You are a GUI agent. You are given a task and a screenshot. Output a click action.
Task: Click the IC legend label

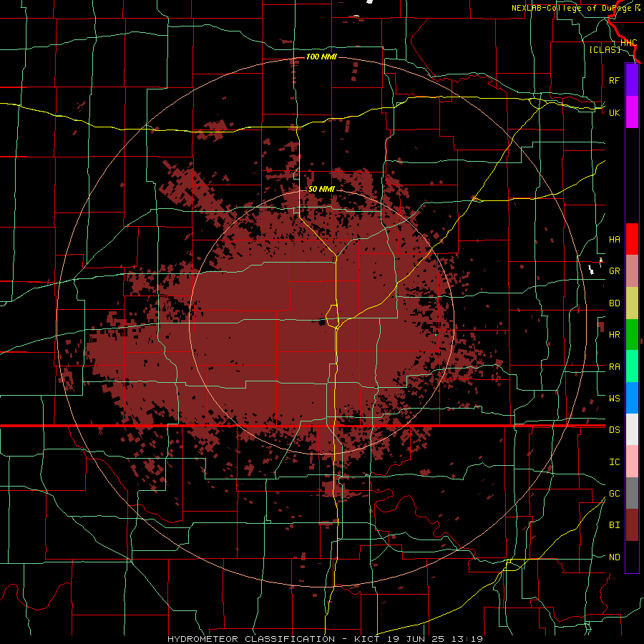pyautogui.click(x=614, y=462)
